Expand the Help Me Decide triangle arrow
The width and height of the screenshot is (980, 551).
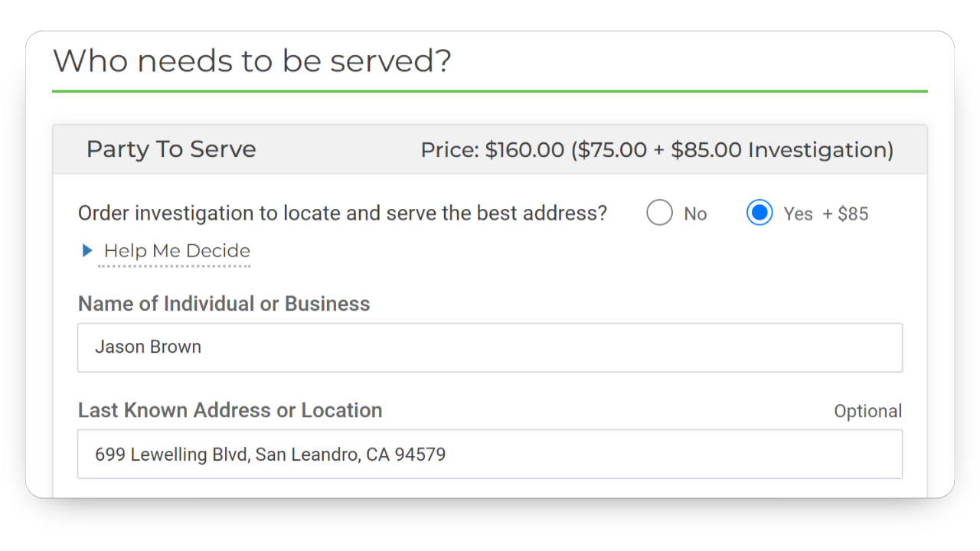[87, 250]
